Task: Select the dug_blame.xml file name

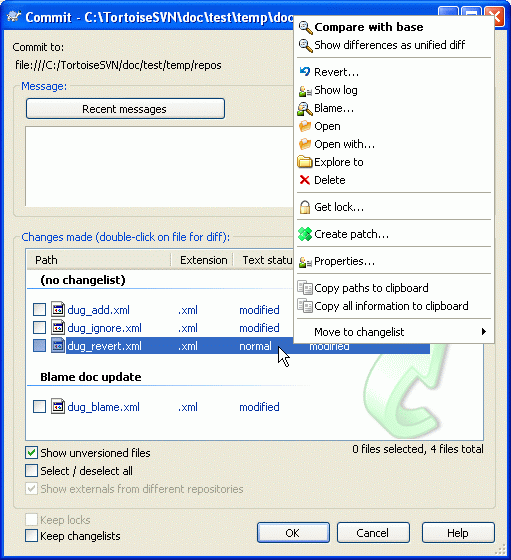Action: tap(104, 407)
